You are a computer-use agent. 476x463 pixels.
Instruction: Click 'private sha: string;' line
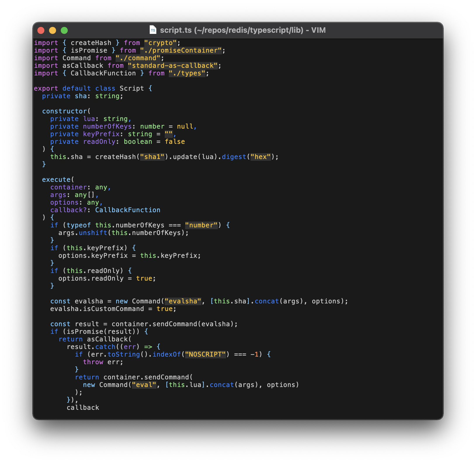[83, 96]
